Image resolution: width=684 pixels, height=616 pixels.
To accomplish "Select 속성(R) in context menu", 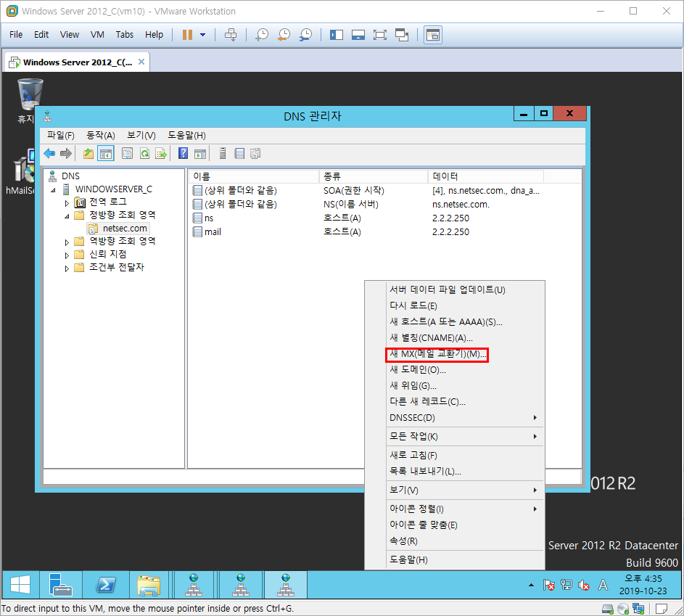I will coord(465,541).
